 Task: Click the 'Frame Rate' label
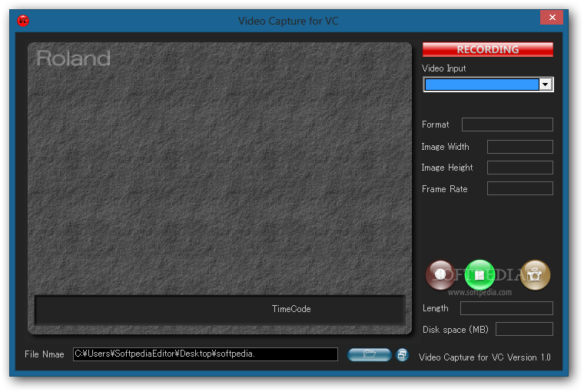tap(444, 189)
